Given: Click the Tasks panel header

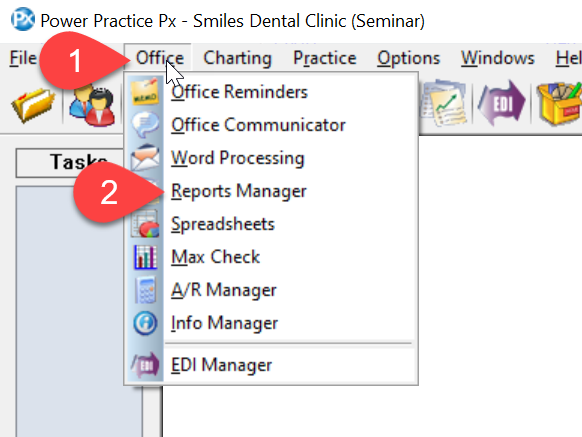Looking at the screenshot, I should pyautogui.click(x=69, y=163).
